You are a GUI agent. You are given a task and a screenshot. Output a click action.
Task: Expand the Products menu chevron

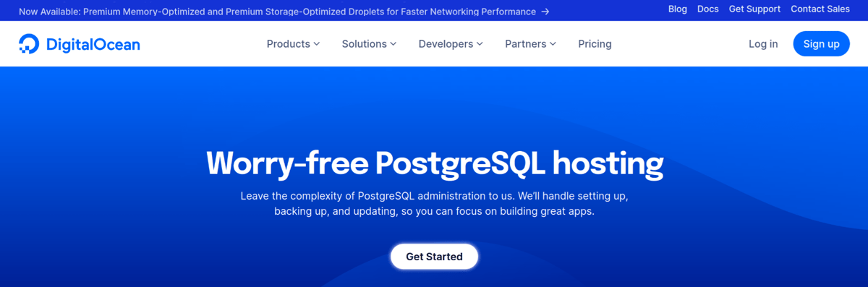coord(316,44)
